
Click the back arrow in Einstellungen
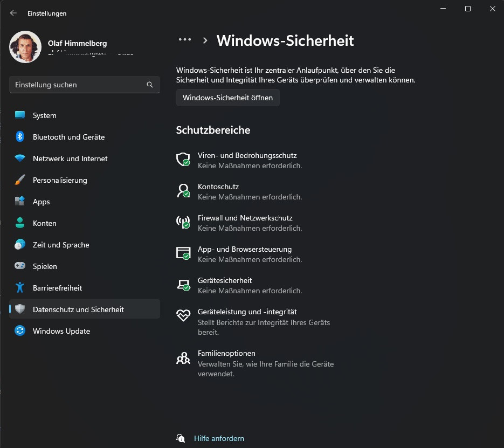(x=13, y=13)
